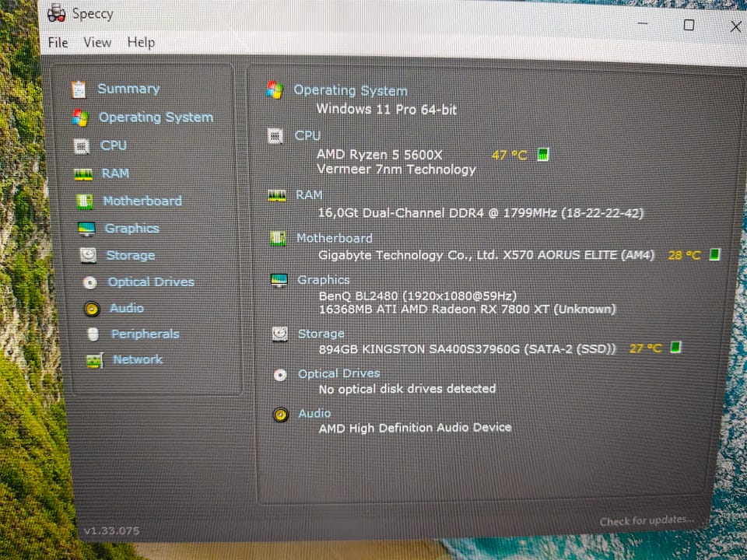Select Audio in the sidebar

coord(127,308)
